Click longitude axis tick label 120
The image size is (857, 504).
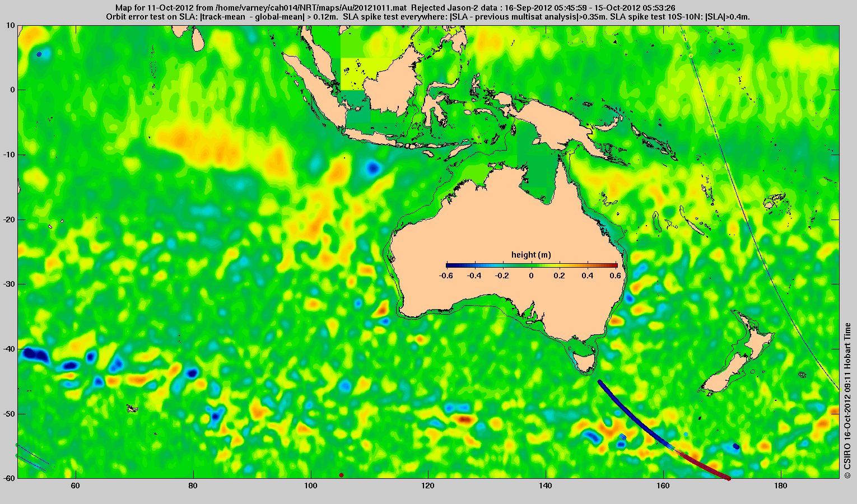click(428, 486)
